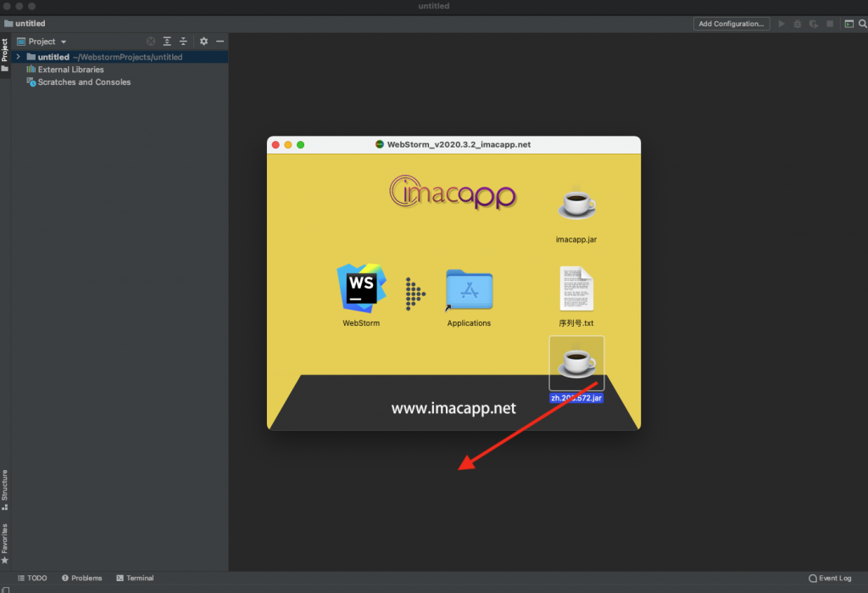
Task: Open the Search Everywhere magnifier icon
Action: point(862,24)
